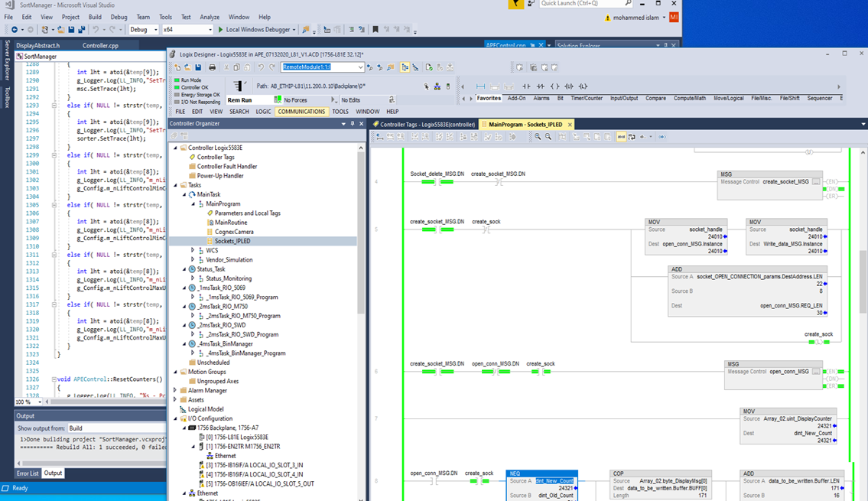Click the Controller Organizer vertical scrollbar
Image resolution: width=868 pixels, height=501 pixels.
tap(361, 233)
